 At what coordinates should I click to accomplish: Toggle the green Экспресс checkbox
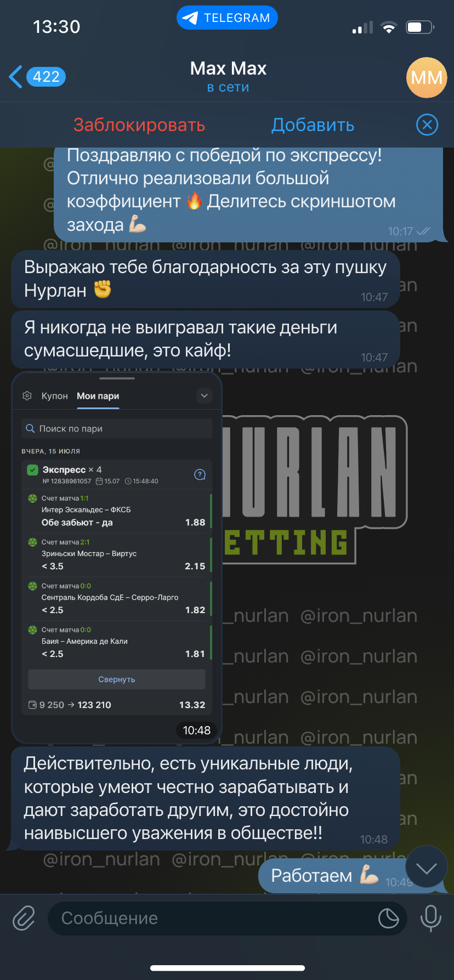coord(32,470)
